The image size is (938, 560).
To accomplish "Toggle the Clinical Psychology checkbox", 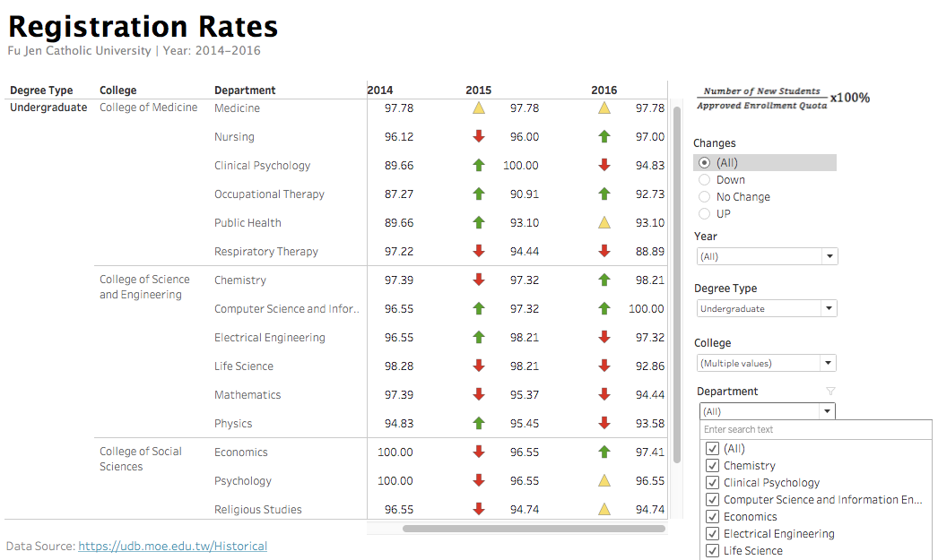I will [x=713, y=483].
